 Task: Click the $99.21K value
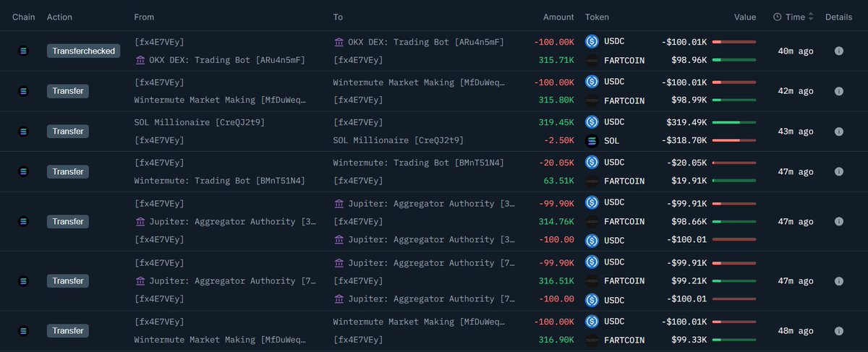point(690,280)
